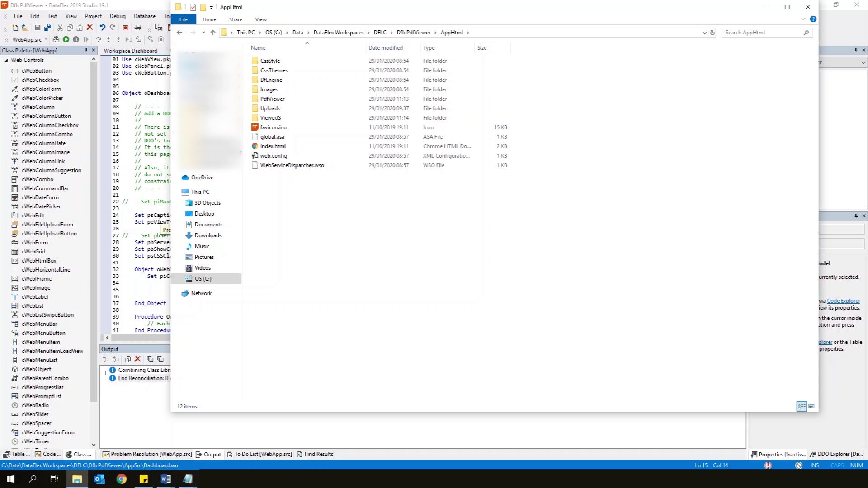Open the WebApp.src project dropdown

46,40
